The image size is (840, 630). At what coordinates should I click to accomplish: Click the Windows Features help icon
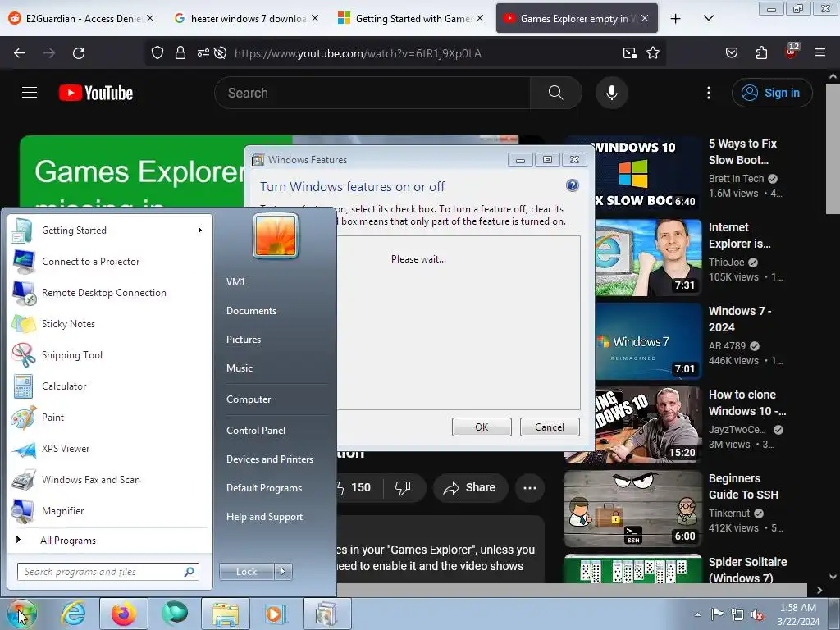pyautogui.click(x=572, y=185)
